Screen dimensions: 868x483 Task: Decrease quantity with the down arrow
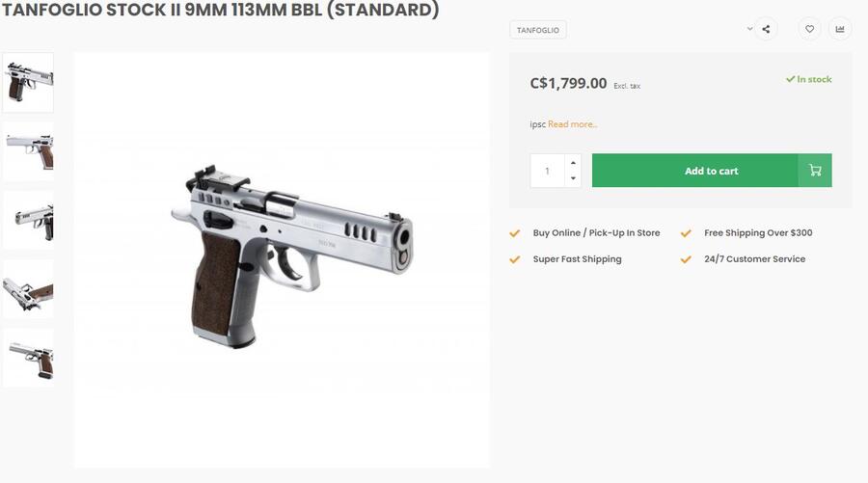[x=573, y=178]
